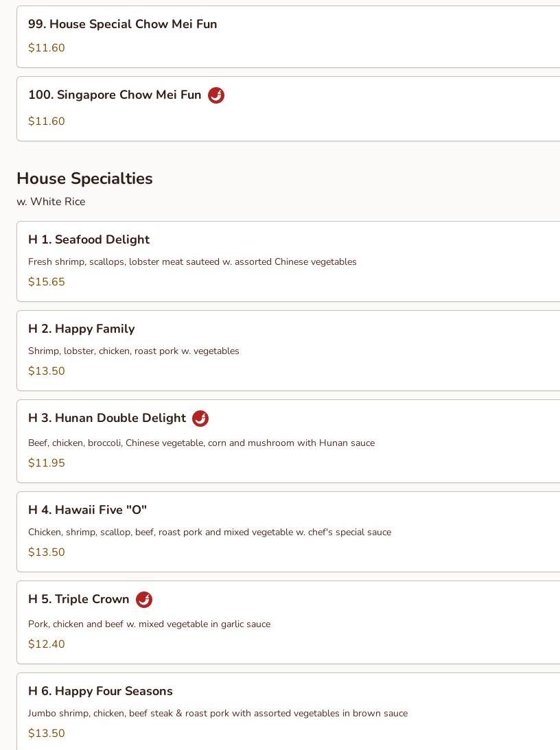Click Hawaii Five "O" ingredients description
The width and height of the screenshot is (560, 750).
(x=209, y=532)
